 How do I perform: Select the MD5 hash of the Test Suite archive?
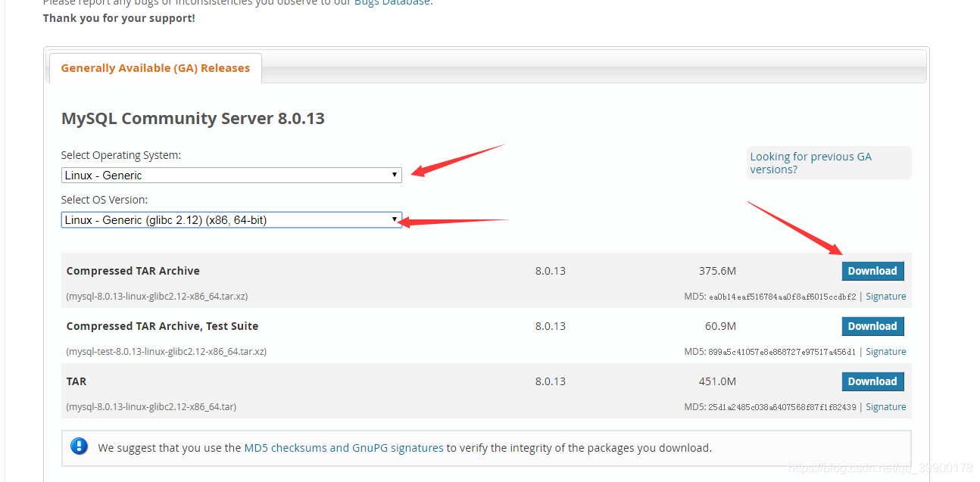(782, 352)
